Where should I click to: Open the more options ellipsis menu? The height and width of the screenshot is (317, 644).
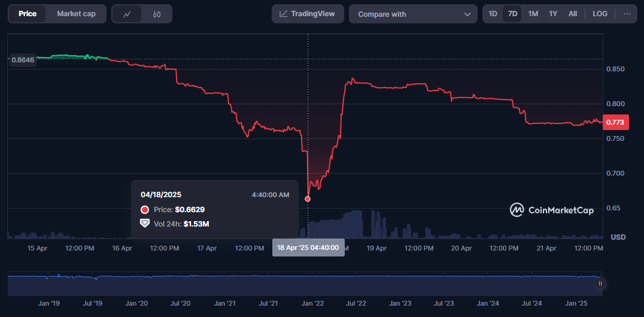[x=627, y=14]
